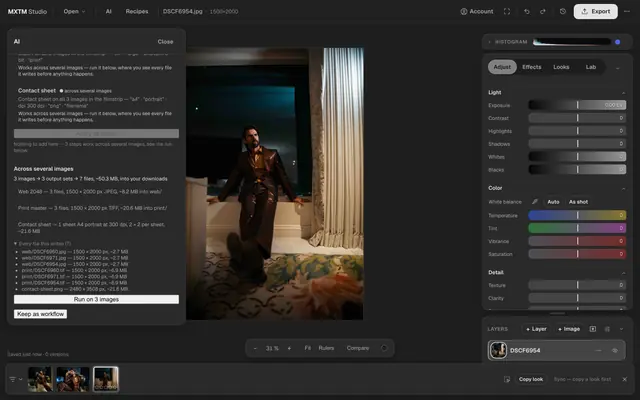Zoom in with the plus icon
Image resolution: width=640 pixels, height=400 pixels.
point(289,348)
